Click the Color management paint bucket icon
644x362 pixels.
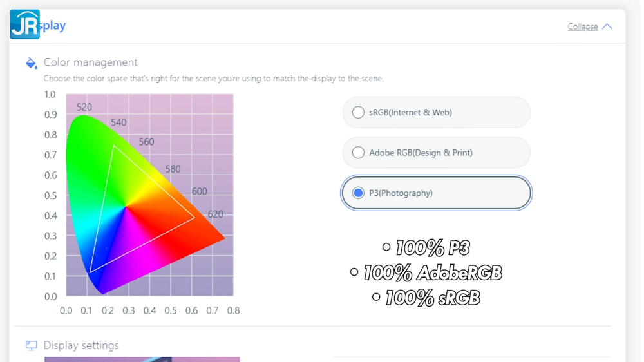tap(31, 62)
